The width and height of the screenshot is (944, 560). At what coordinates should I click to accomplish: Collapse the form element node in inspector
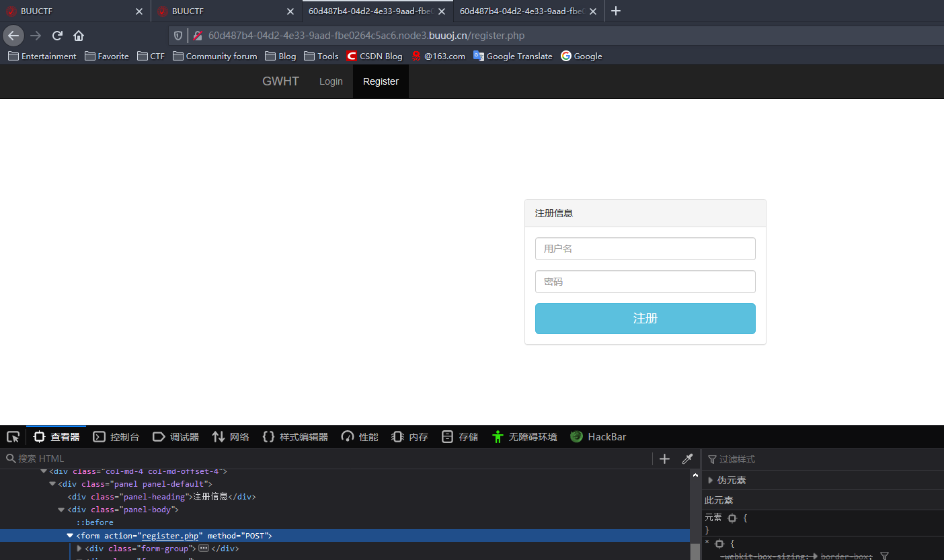69,535
